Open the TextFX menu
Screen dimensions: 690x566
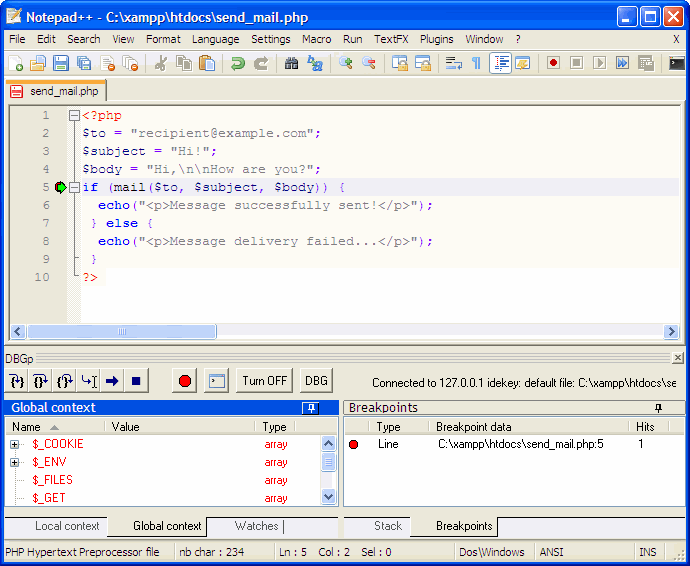391,39
